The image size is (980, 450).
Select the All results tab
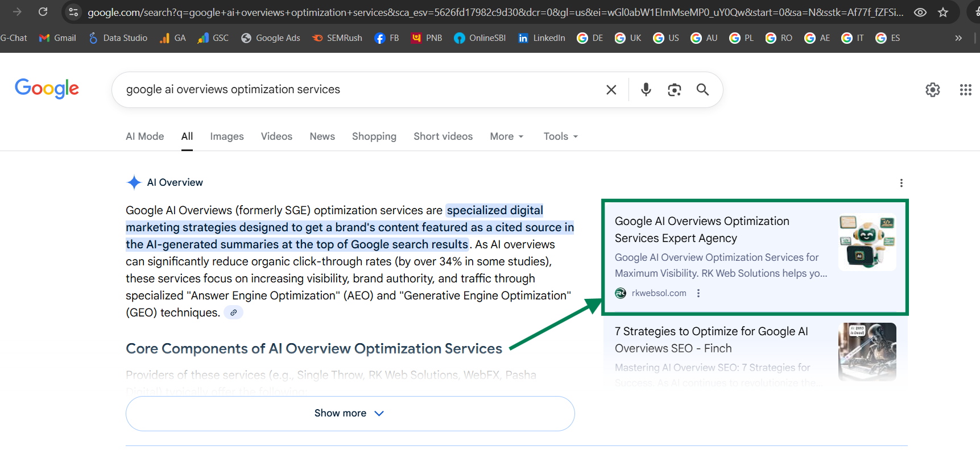[187, 136]
